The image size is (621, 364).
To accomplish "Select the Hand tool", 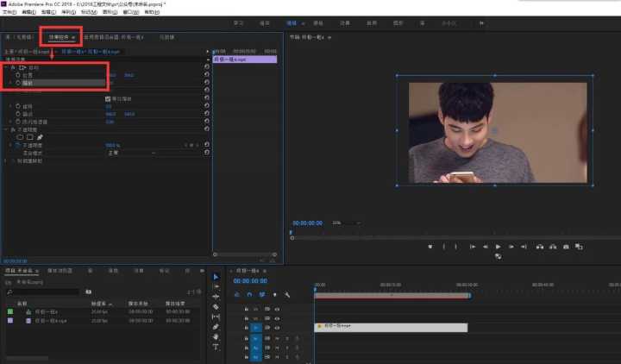I will [x=216, y=337].
